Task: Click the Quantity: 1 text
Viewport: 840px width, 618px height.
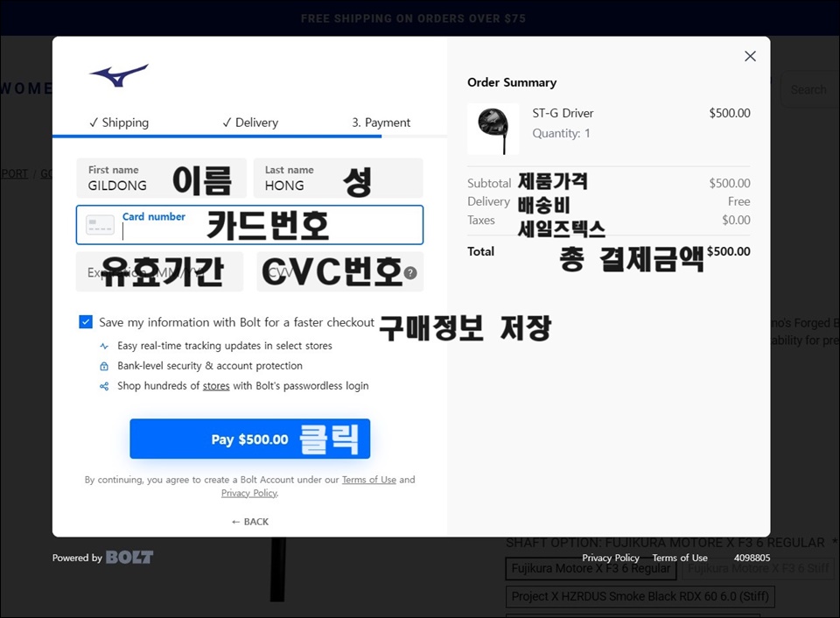Action: coord(561,133)
